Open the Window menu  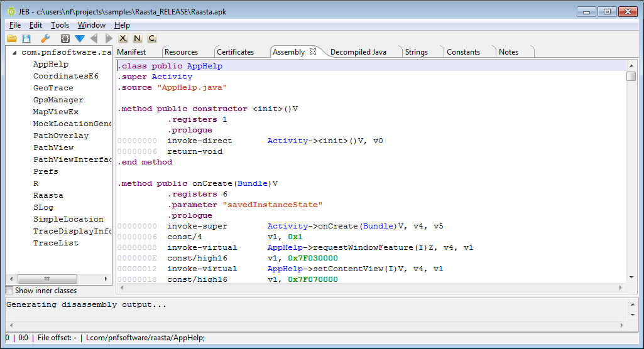pos(91,25)
